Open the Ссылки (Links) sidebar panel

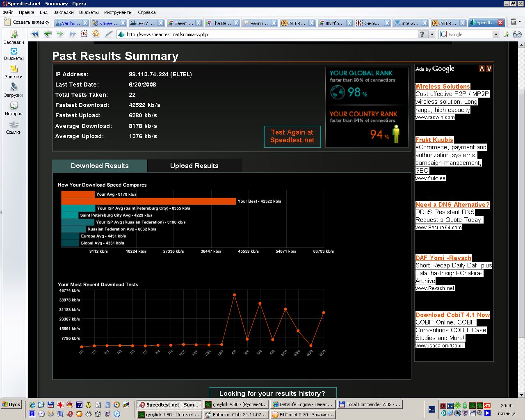pyautogui.click(x=14, y=127)
